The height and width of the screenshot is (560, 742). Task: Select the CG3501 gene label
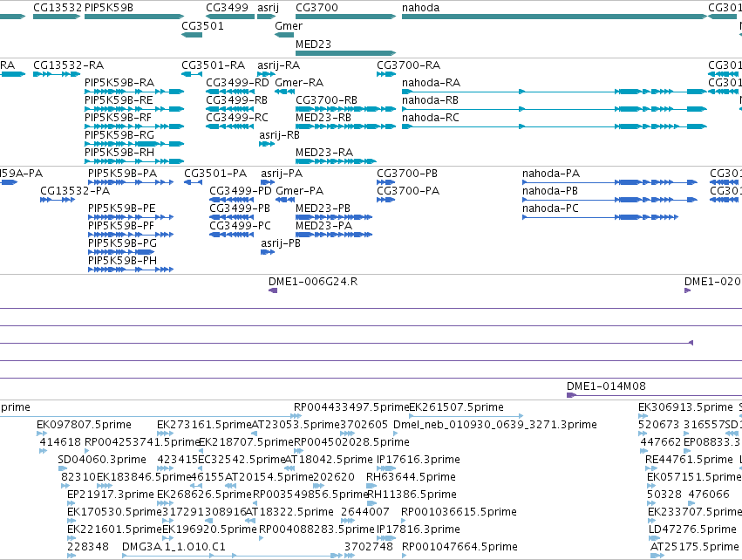(202, 26)
